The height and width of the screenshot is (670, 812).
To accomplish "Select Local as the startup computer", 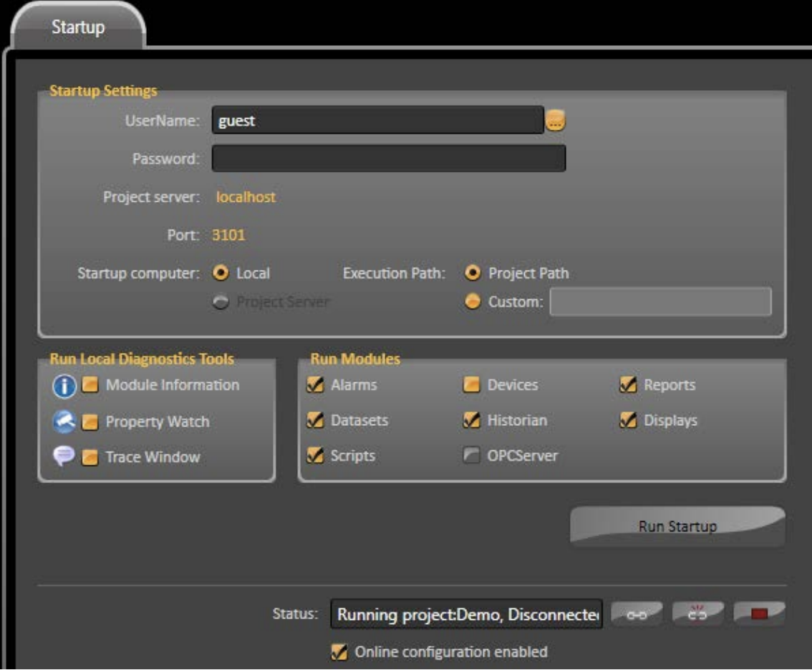I will [x=221, y=273].
